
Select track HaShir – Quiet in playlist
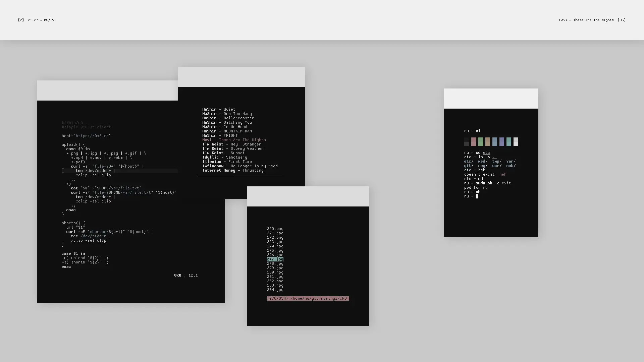[x=219, y=110]
